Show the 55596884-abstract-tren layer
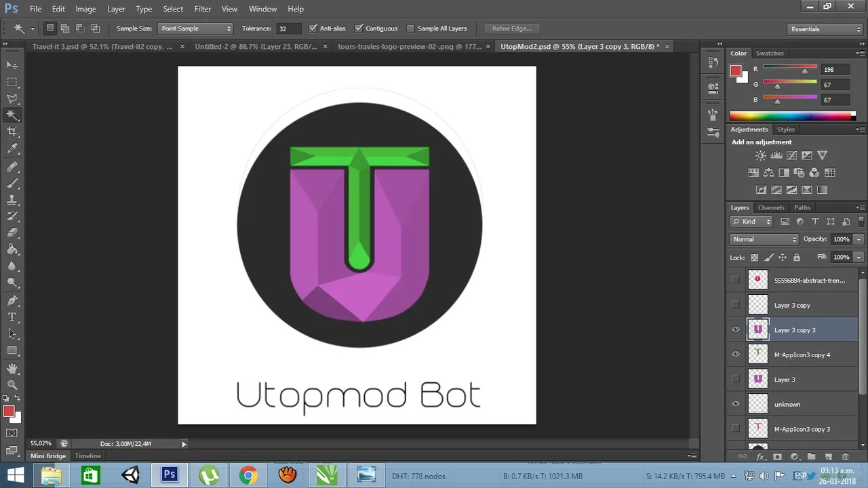Viewport: 868px width, 488px height. pos(736,280)
